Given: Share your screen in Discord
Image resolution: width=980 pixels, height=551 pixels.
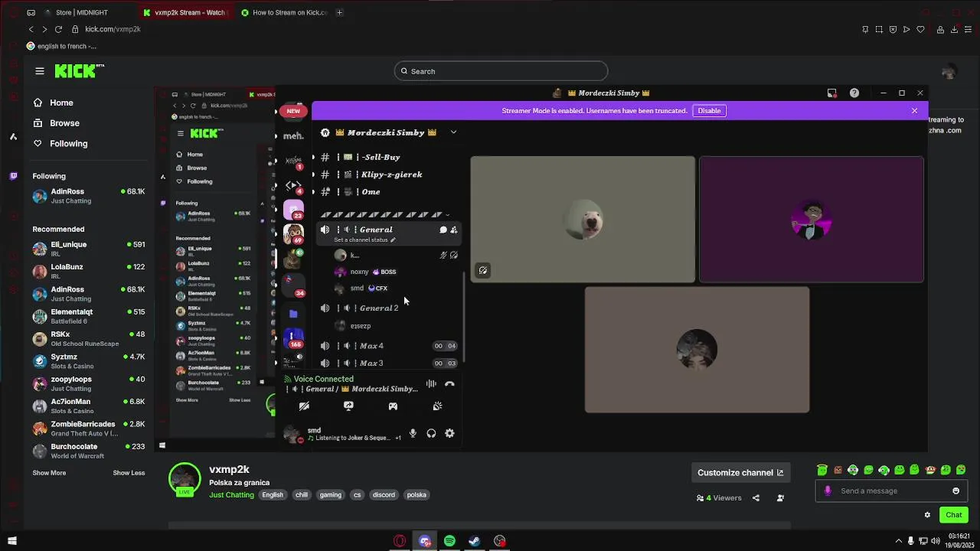Looking at the screenshot, I should pos(348,406).
